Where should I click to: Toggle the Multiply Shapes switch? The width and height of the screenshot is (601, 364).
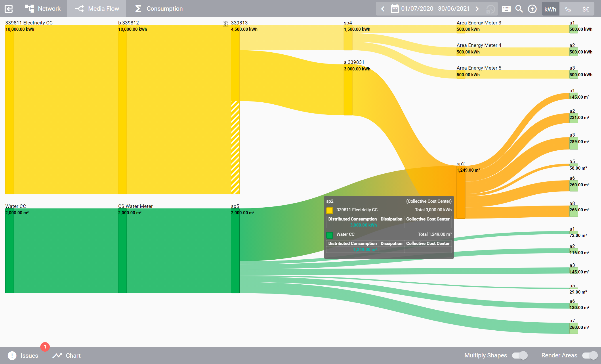(520, 355)
